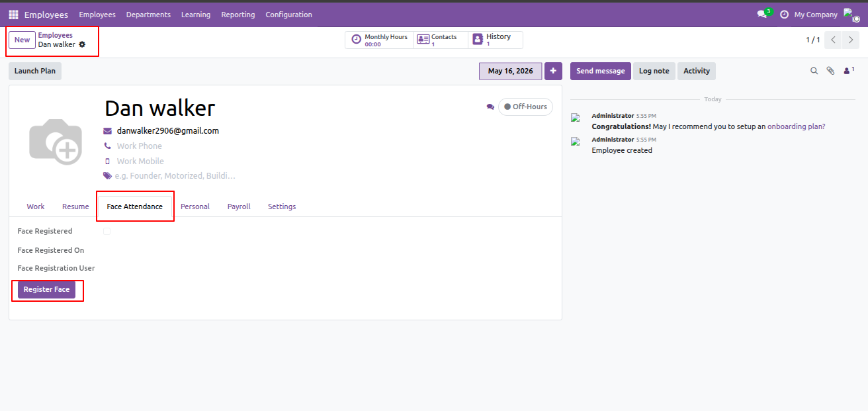
Task: Go to previous record arrow
Action: (834, 40)
